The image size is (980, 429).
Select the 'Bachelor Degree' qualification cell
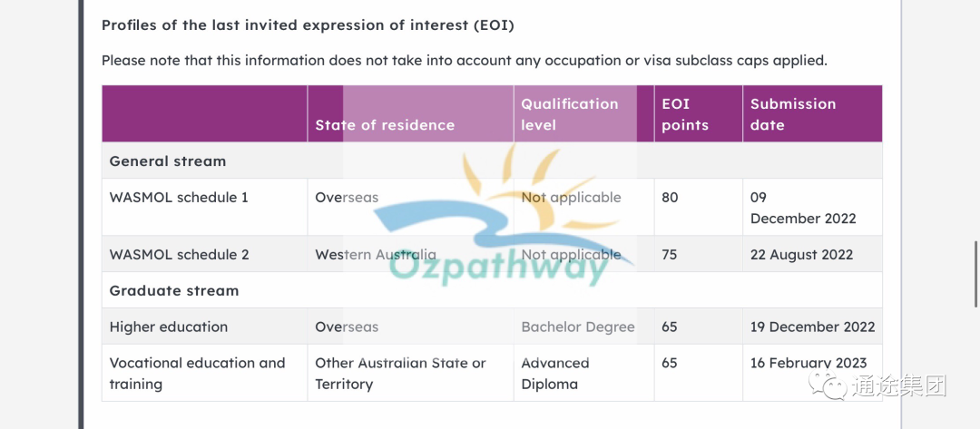[x=577, y=327]
